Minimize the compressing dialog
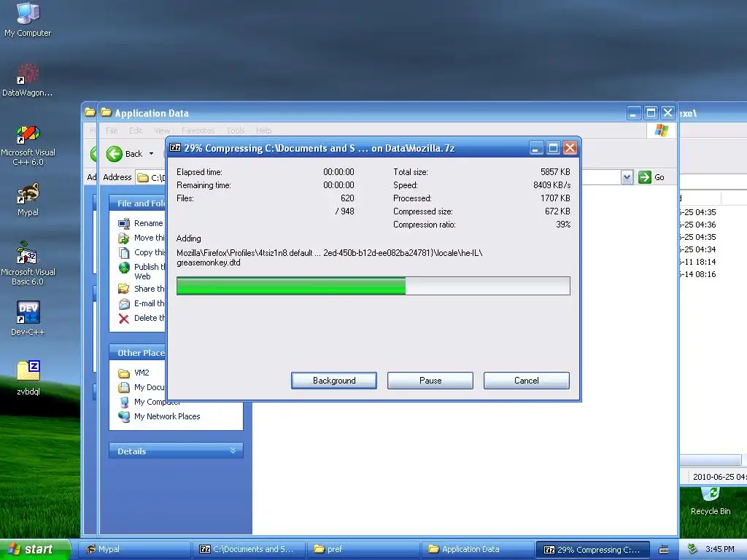The width and height of the screenshot is (747, 560). coord(536,148)
